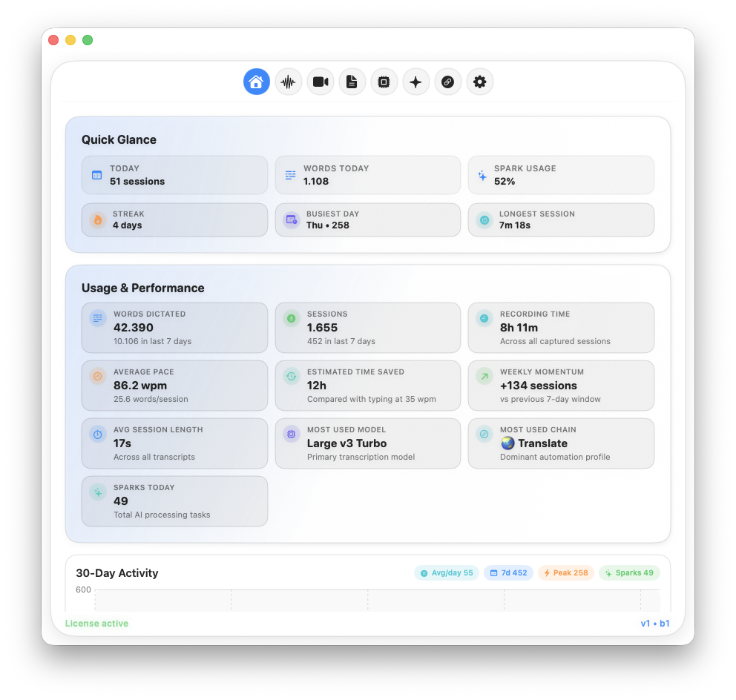Click the stopwatch icon in Avg Session Length
This screenshot has width=736, height=700.
tap(98, 434)
